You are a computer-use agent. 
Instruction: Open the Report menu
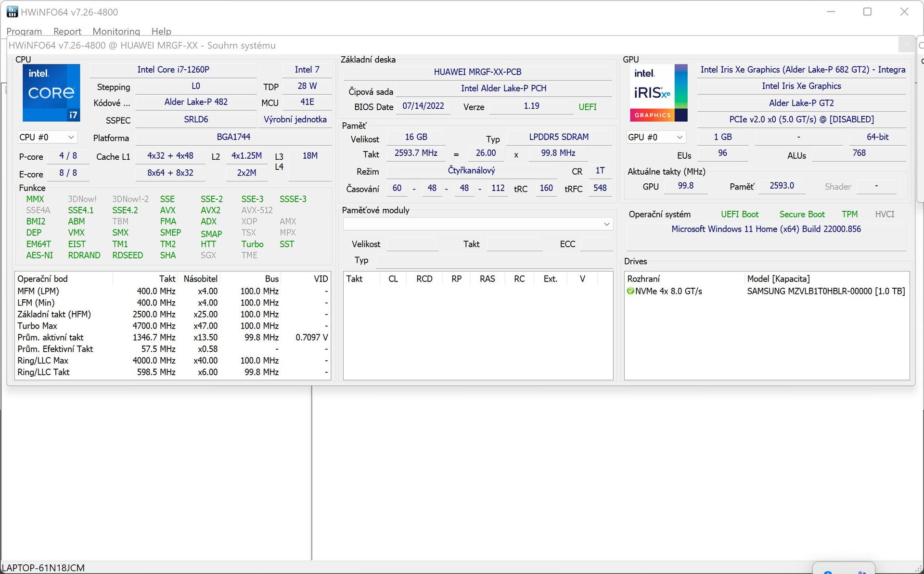tap(67, 31)
